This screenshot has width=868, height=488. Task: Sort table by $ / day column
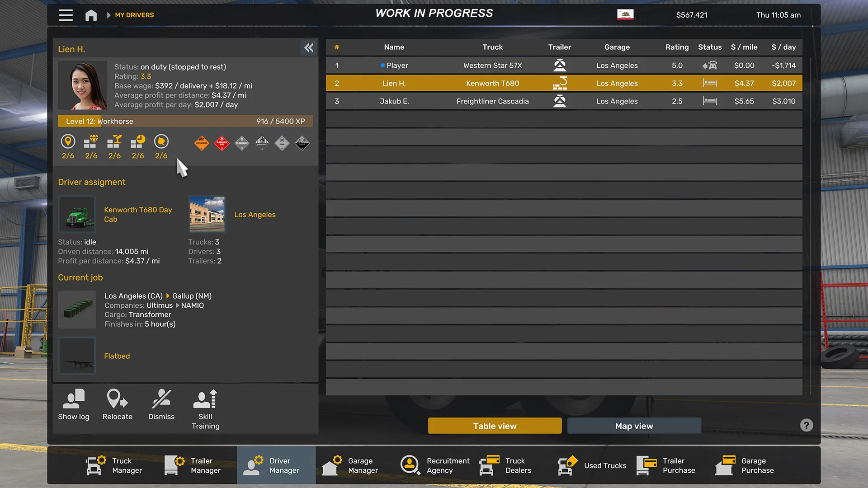click(x=784, y=47)
